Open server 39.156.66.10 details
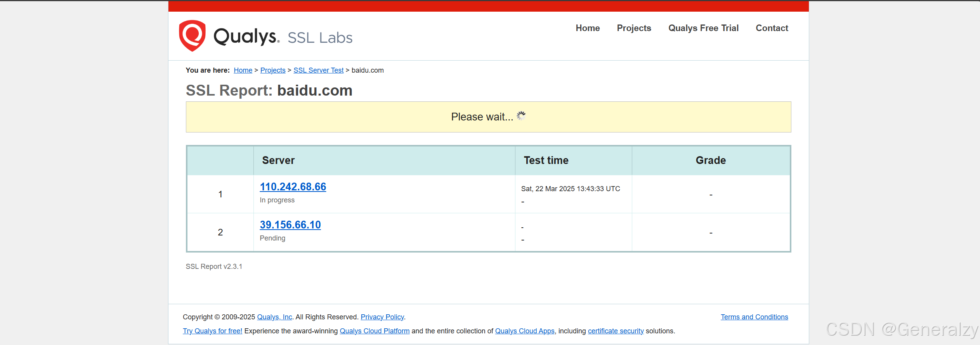Screen dimensions: 980x345 click(290, 225)
